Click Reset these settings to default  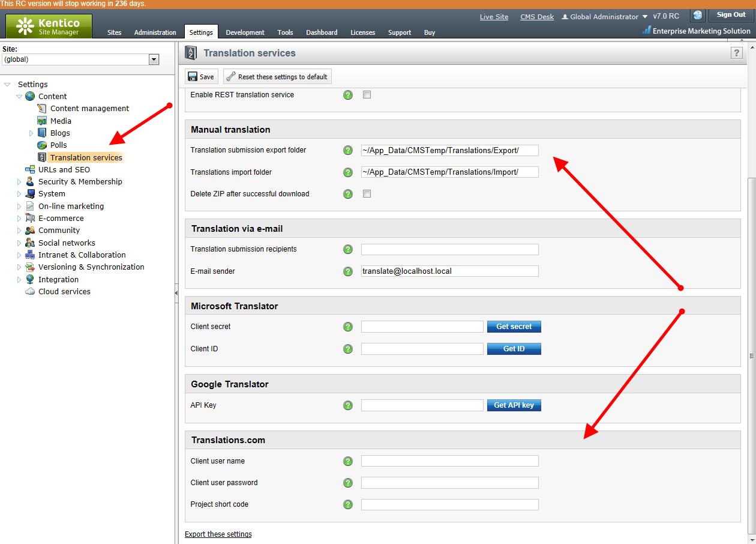click(277, 76)
